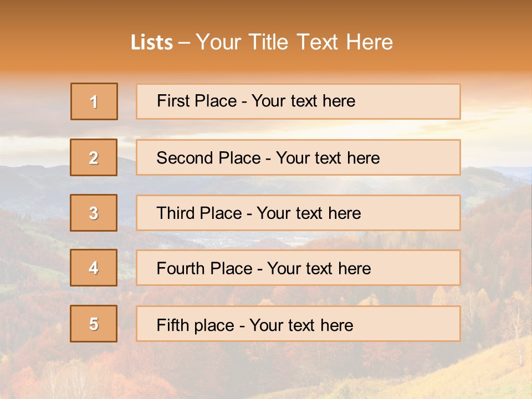
Task: Click 'Your text here' in the first bar
Action: (x=303, y=101)
